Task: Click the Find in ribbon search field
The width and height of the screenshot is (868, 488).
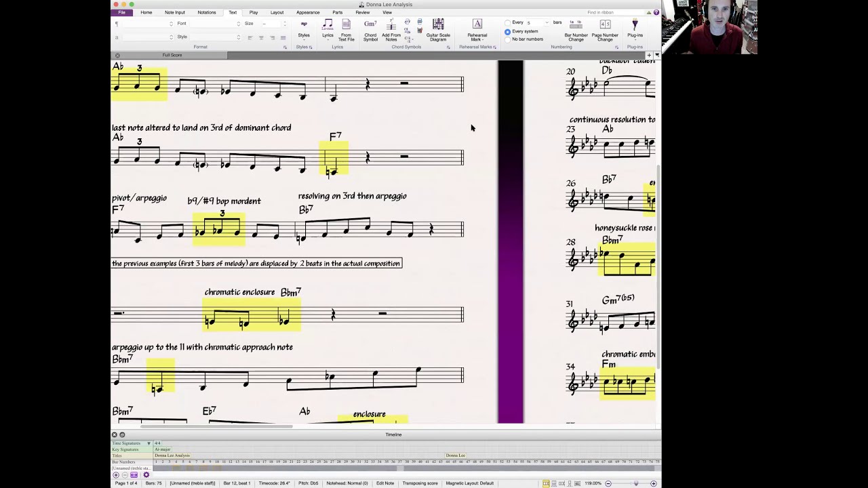Action: 615,12
